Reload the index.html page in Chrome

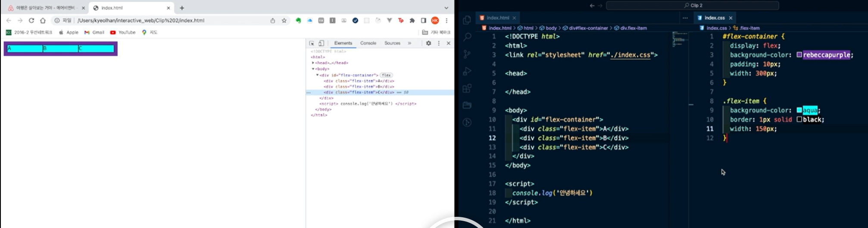pos(31,20)
